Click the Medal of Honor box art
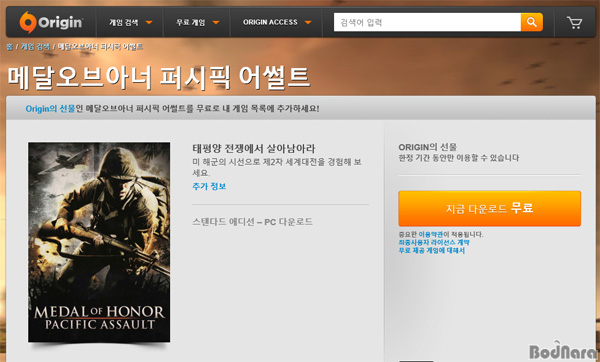Viewport: 600px width, 362px height. pyautogui.click(x=99, y=242)
